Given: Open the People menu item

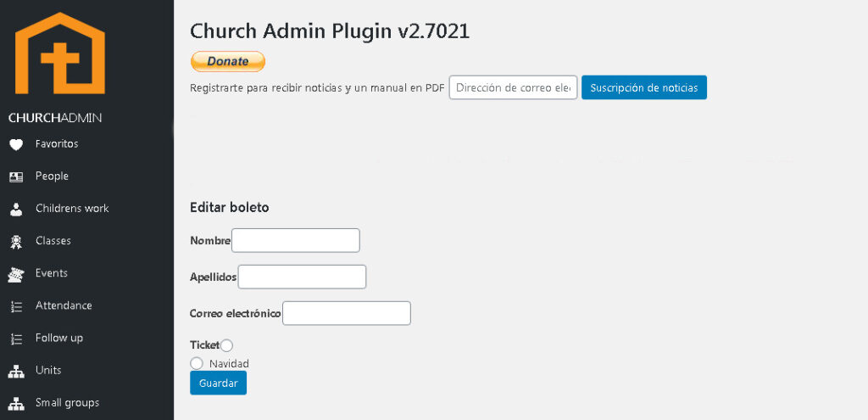Looking at the screenshot, I should tap(52, 176).
